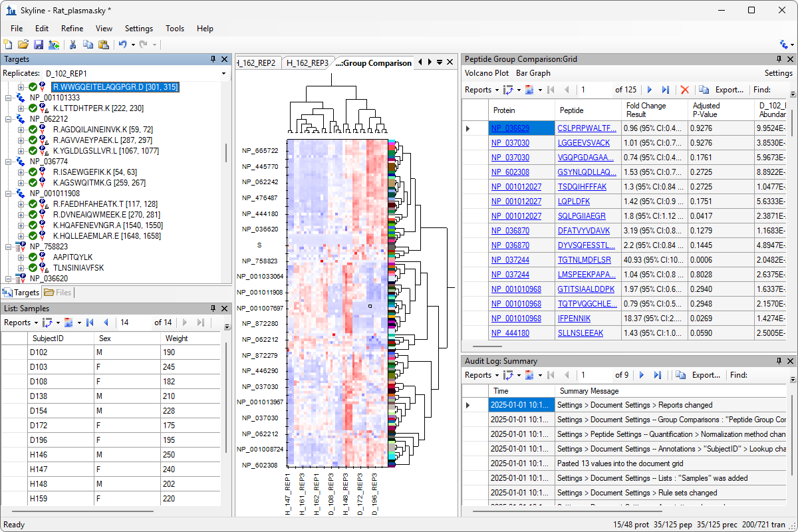
Task: Click the NP_602308 protein link in grid
Action: click(510, 172)
